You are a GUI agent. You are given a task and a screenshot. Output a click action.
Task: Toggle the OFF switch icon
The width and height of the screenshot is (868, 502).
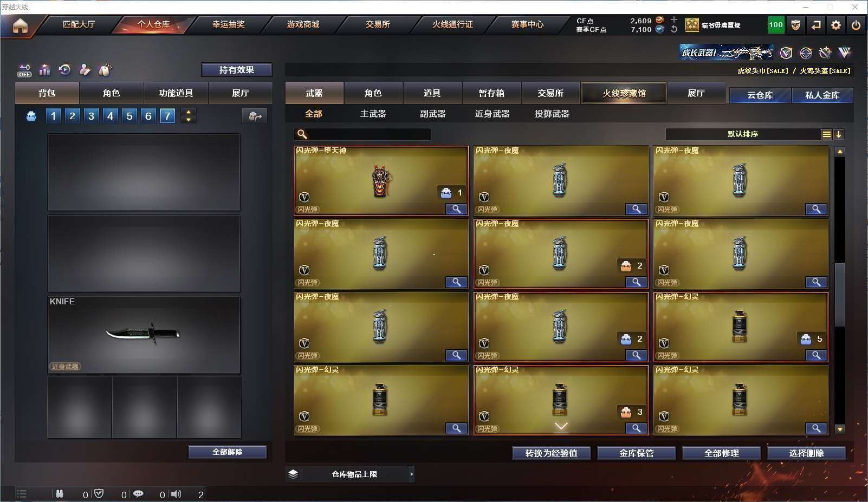point(24,70)
